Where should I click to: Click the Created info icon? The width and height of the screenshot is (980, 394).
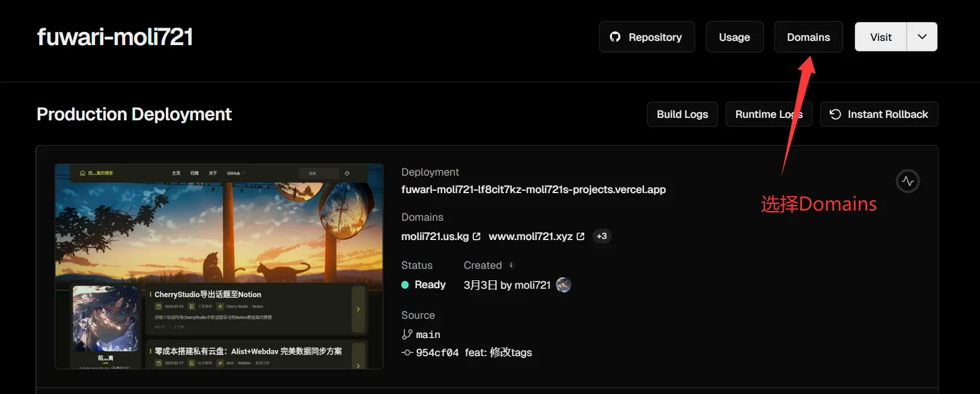coord(511,265)
